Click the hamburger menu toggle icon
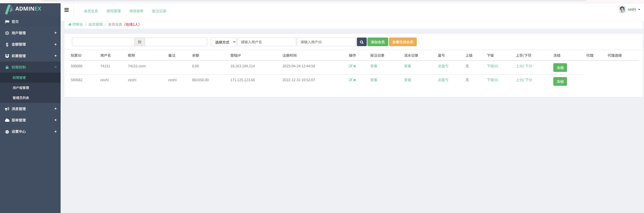This screenshot has height=213, width=644. (67, 10)
